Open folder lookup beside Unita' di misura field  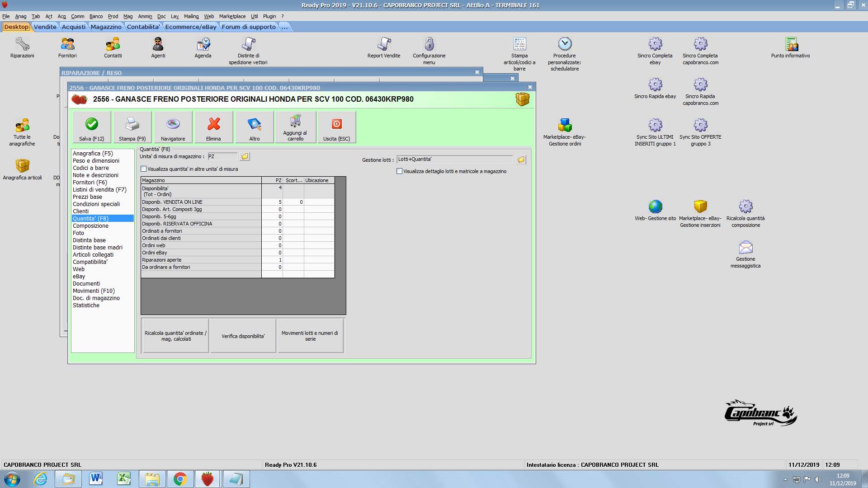click(x=245, y=156)
